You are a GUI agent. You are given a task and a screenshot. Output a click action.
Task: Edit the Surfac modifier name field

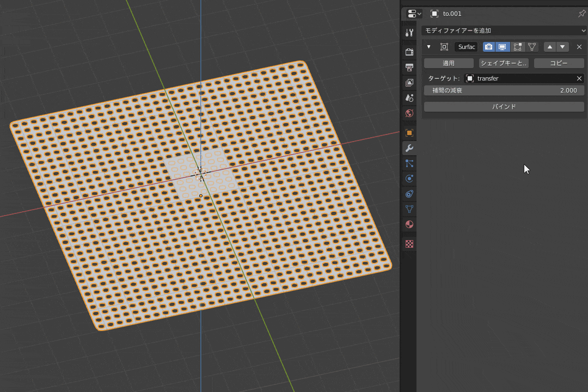coord(466,47)
